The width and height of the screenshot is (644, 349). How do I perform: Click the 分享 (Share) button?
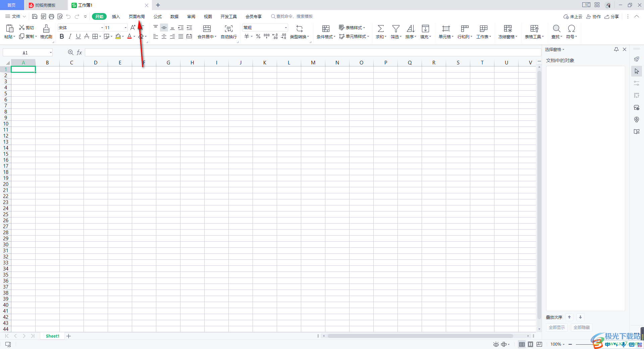point(612,16)
